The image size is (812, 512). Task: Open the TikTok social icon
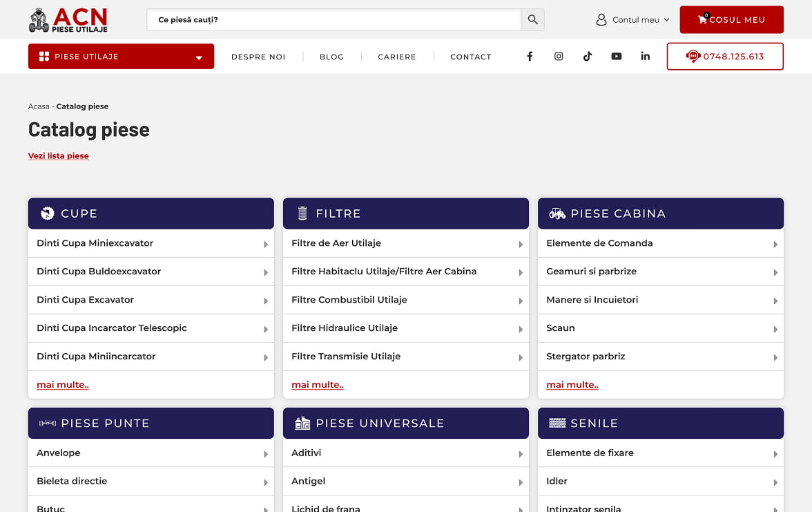587,57
